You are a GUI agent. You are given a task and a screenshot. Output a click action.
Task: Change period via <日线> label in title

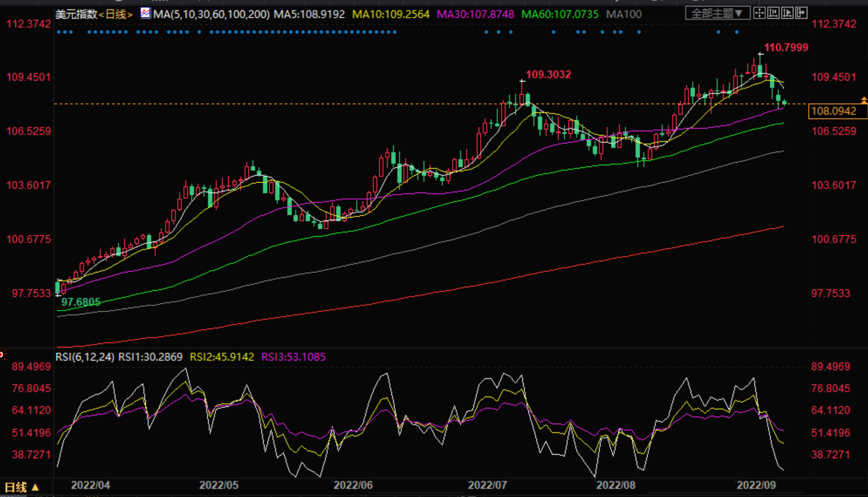(x=116, y=14)
